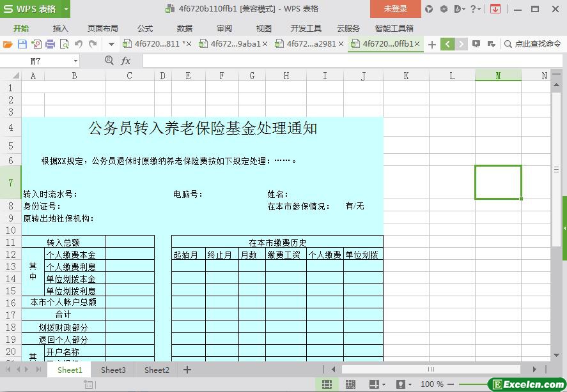Click the 100 % zoom level indicator
This screenshot has height=392, width=567.
point(432,384)
